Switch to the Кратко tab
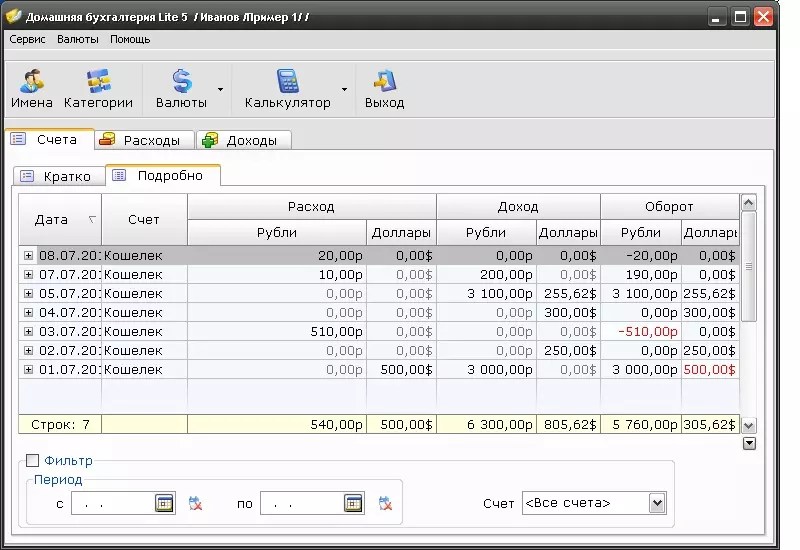This screenshot has height=550, width=800. pyautogui.click(x=59, y=177)
